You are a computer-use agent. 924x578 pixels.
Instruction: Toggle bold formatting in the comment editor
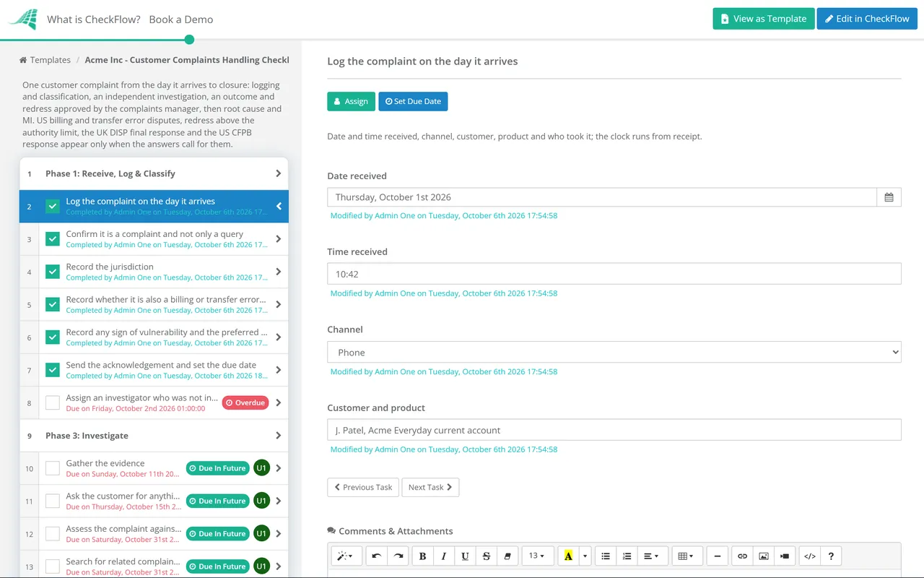pyautogui.click(x=423, y=556)
